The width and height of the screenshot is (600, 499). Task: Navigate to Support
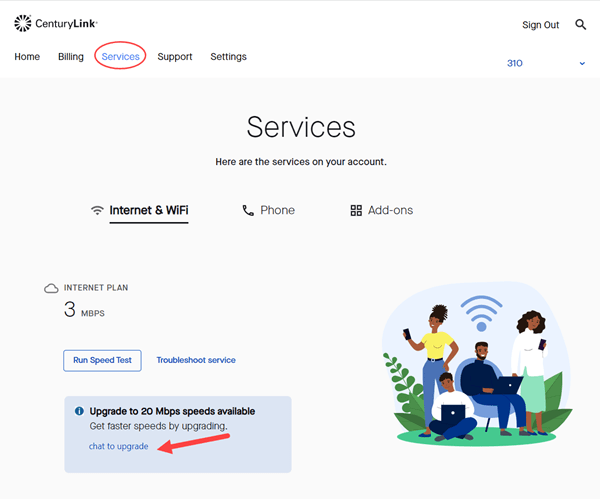(x=175, y=57)
